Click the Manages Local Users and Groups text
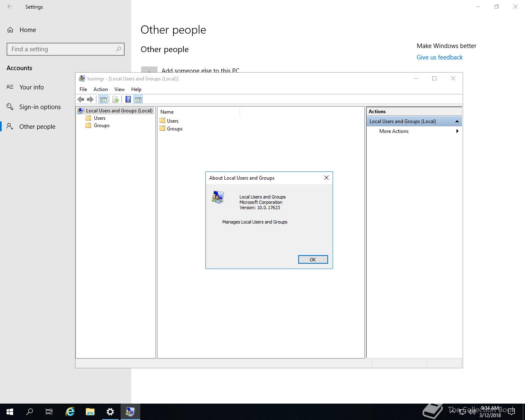This screenshot has width=525, height=420. 255,222
